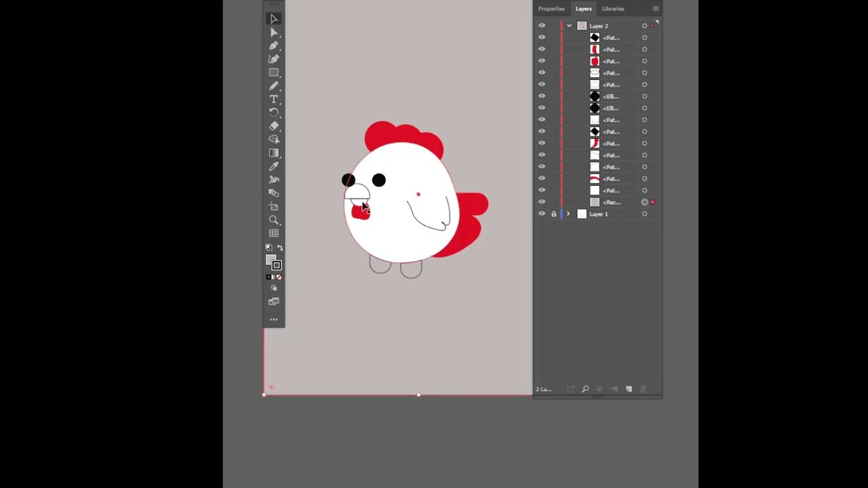Select the Rotate tool
The image size is (868, 488).
pyautogui.click(x=274, y=113)
